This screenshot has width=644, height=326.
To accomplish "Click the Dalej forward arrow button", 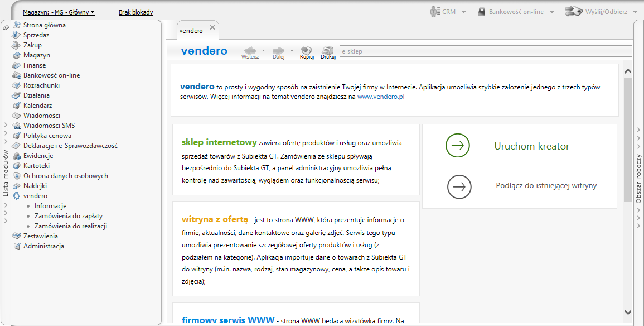I will (278, 52).
